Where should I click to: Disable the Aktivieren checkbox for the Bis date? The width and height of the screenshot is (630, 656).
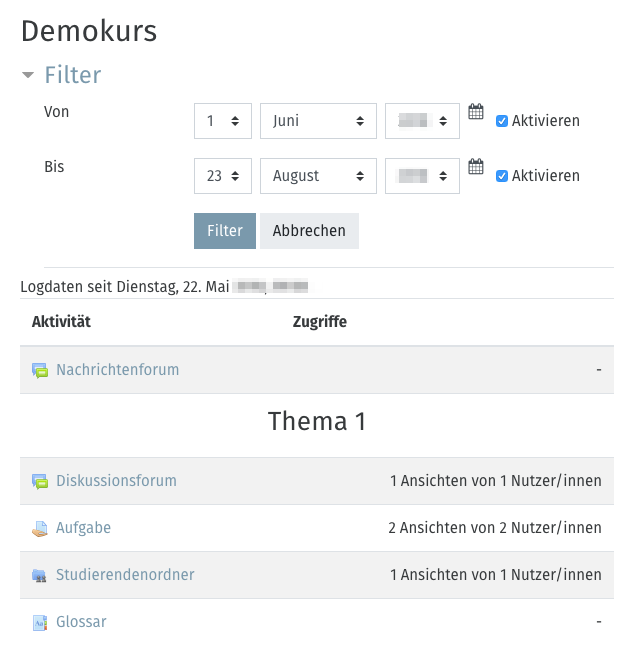(x=502, y=176)
